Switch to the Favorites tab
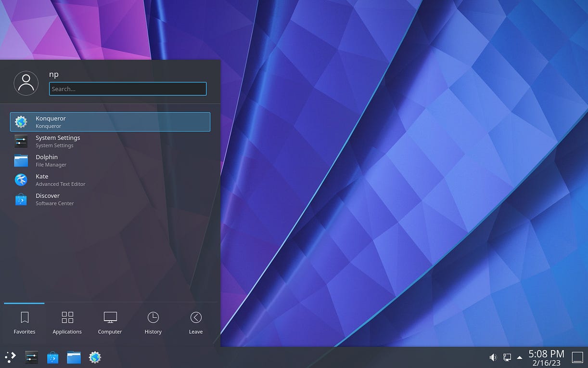Screen dimensions: 588x368 click(25, 323)
